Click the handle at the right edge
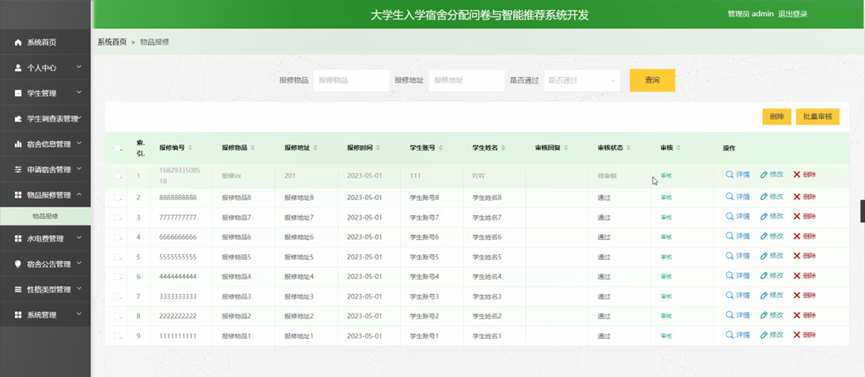Image resolution: width=865 pixels, height=377 pixels. [862, 211]
